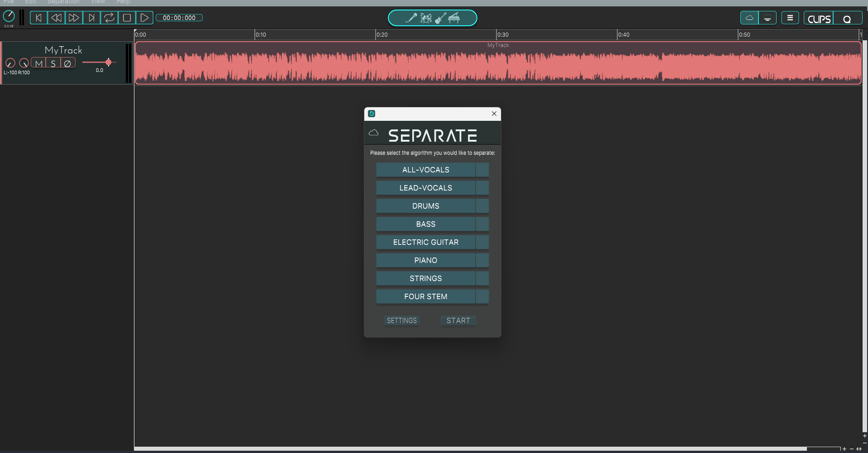
Task: Select the grand piano icon
Action: click(x=454, y=18)
